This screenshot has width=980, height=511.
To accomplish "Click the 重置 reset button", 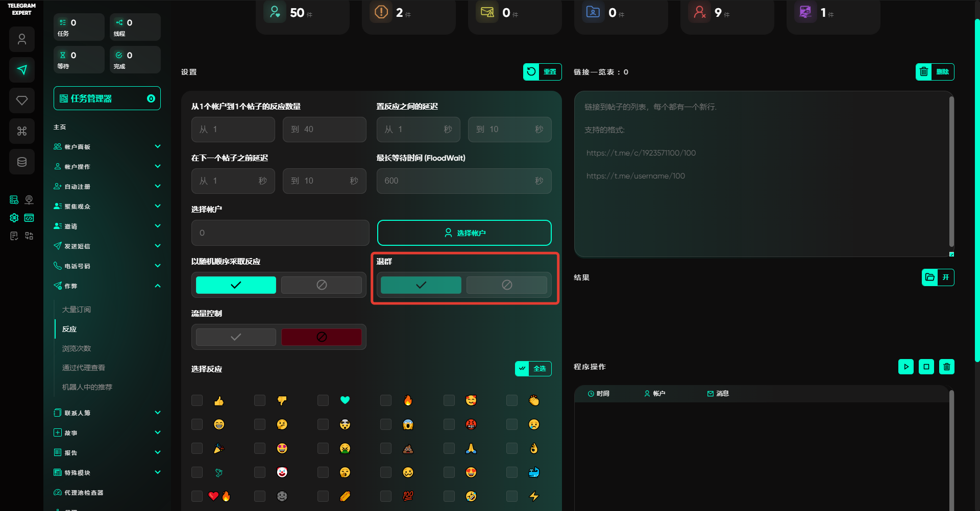I will (x=542, y=72).
